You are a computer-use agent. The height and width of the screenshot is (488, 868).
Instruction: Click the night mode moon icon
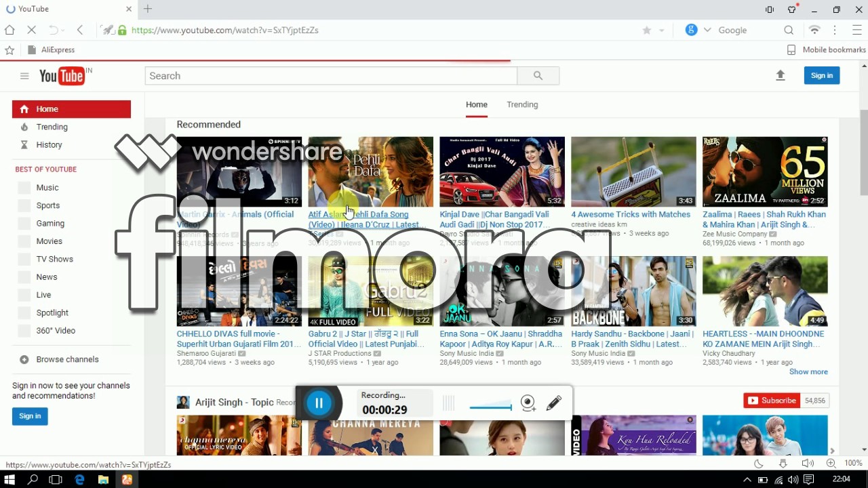coord(759,464)
